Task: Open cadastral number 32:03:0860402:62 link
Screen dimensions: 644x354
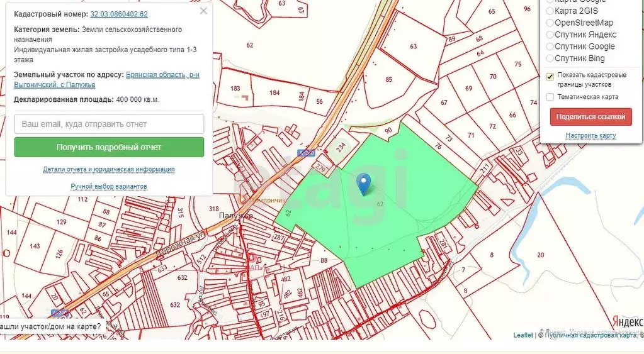Action: coord(119,14)
